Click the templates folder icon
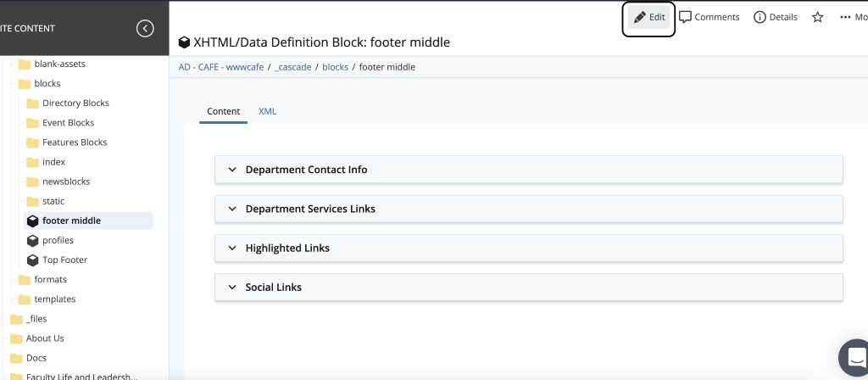The width and height of the screenshot is (868, 380). 25,299
